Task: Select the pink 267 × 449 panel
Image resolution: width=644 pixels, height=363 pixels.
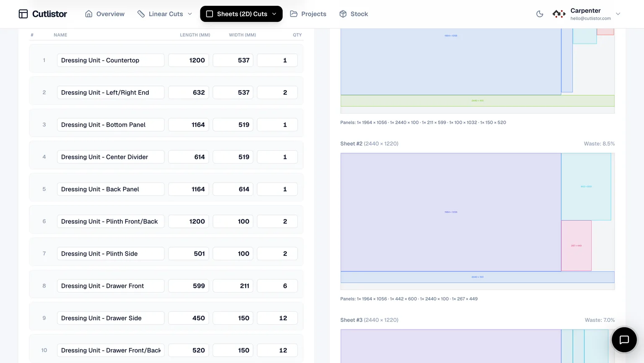Action: point(576,245)
